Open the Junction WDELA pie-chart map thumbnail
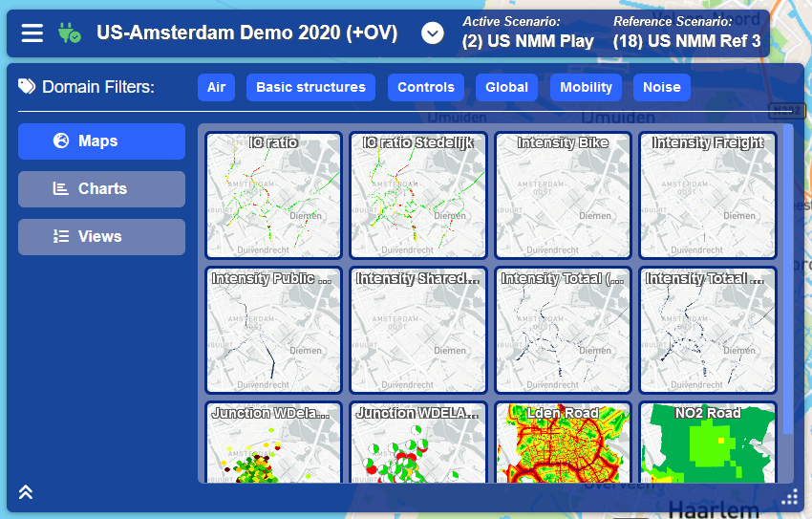This screenshot has width=812, height=519. point(417,443)
